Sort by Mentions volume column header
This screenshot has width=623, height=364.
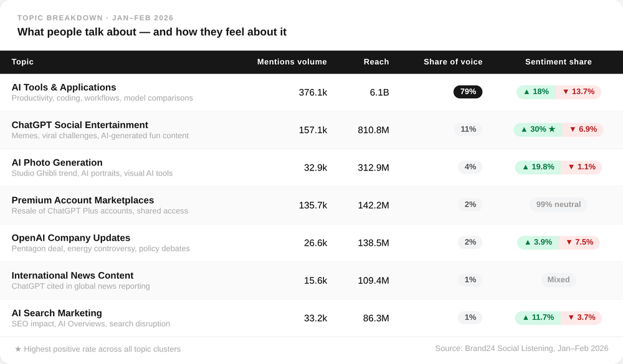pos(292,62)
